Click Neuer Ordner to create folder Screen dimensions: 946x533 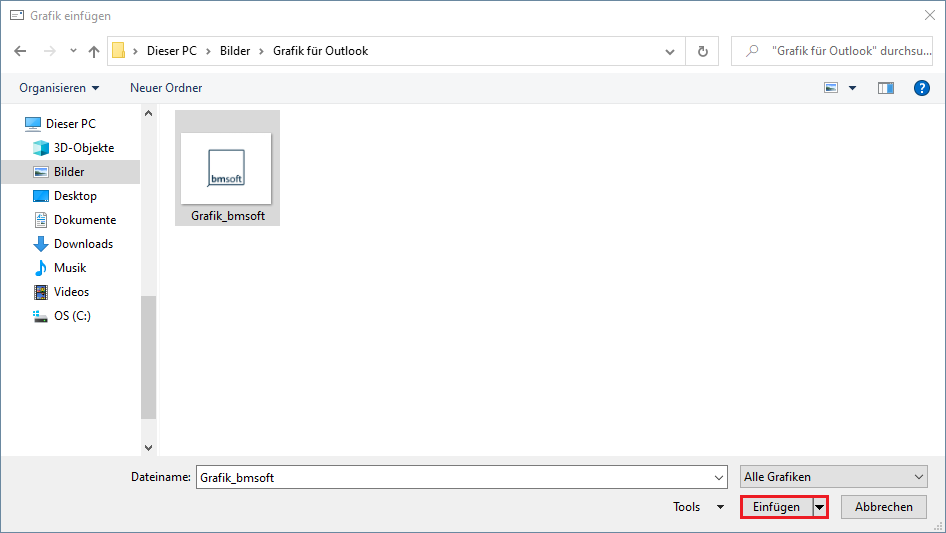pos(166,88)
